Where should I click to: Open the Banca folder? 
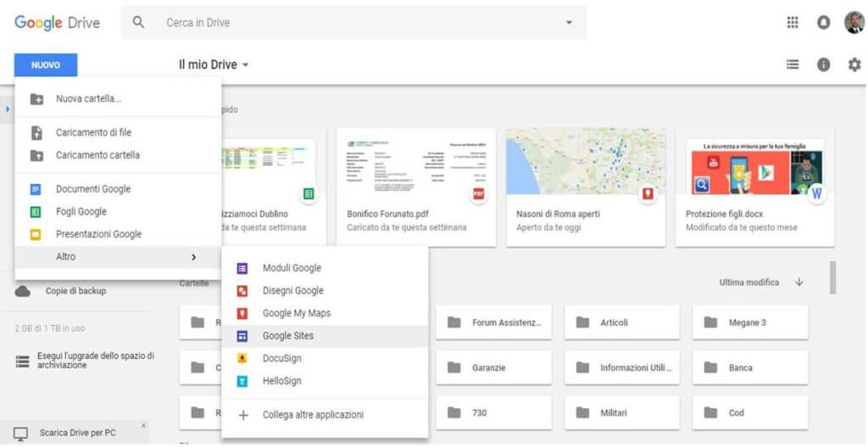[750, 367]
